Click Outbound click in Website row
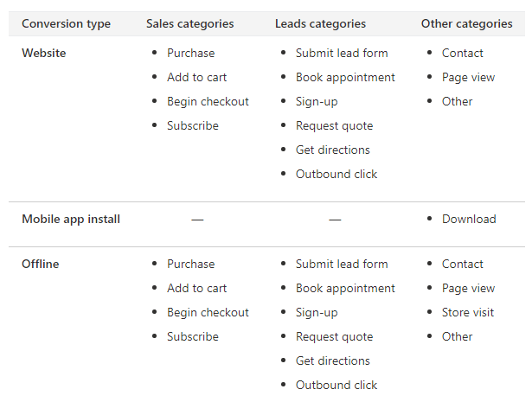 pyautogui.click(x=337, y=175)
